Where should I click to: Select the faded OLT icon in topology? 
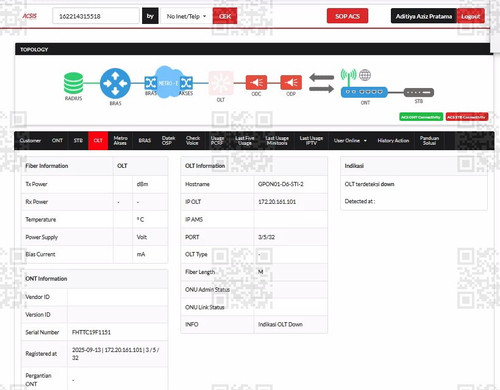[x=221, y=83]
